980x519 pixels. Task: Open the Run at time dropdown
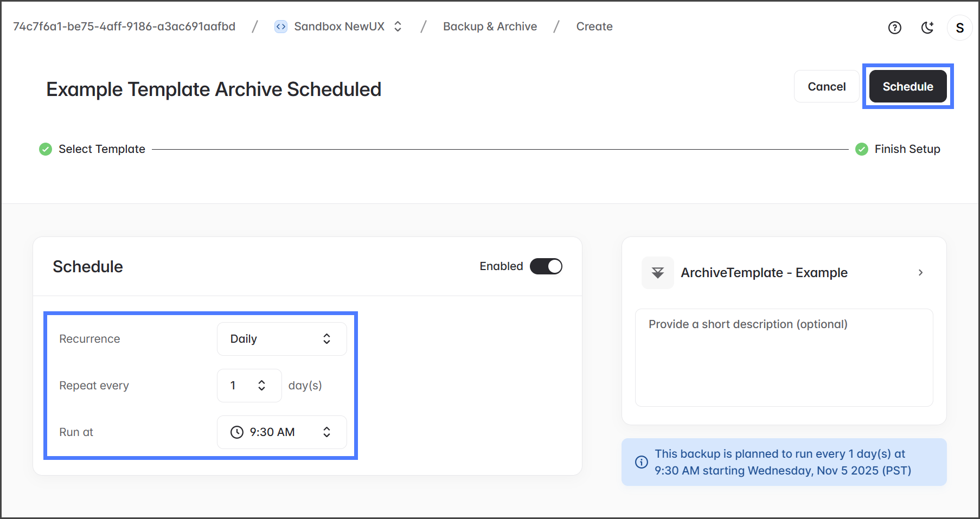[281, 432]
